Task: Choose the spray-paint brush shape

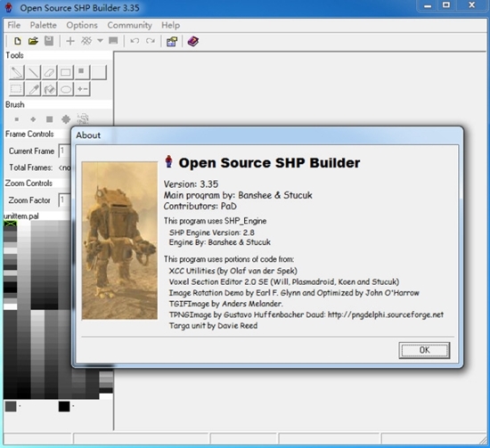Action: click(83, 118)
